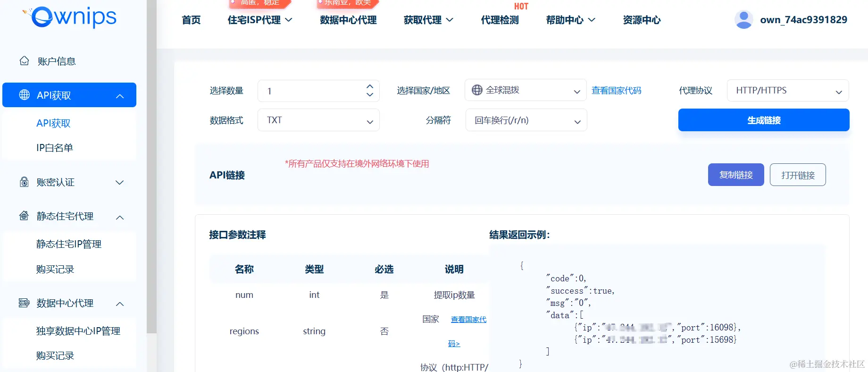
Task: Open 数据中心代理 in top navigation
Action: [x=348, y=20]
